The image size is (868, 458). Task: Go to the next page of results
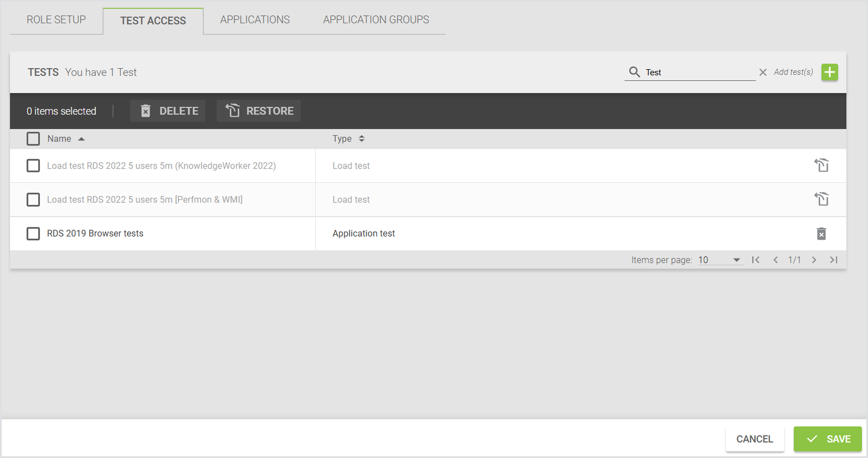[814, 260]
